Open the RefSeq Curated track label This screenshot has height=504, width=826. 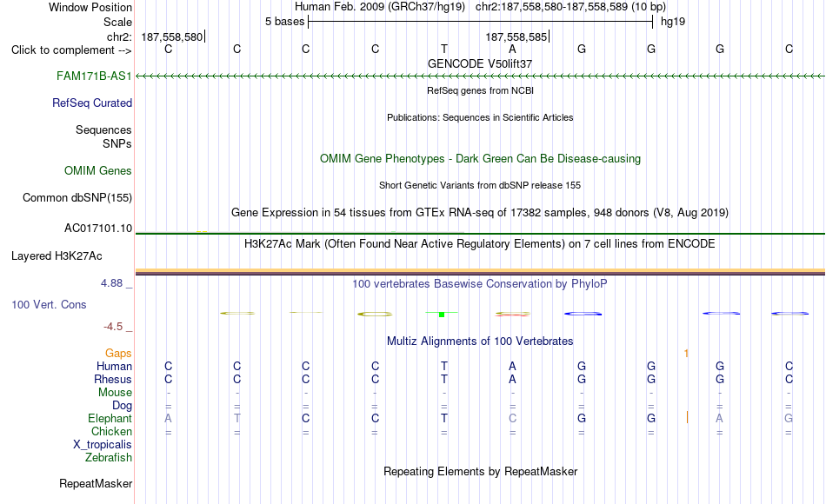(91, 103)
